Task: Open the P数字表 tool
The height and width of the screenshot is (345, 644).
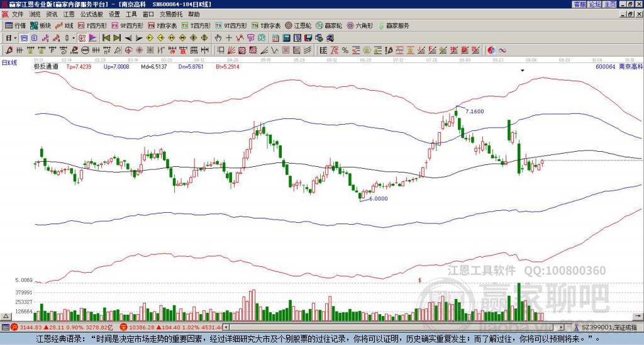Action: tap(163, 25)
